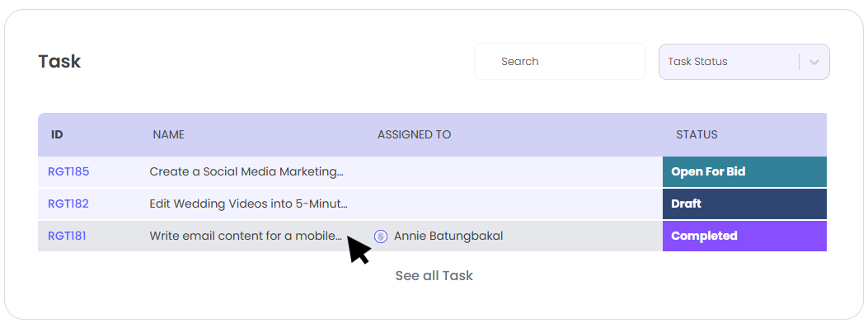Click the NAME column header
The image size is (868, 323).
(168, 134)
